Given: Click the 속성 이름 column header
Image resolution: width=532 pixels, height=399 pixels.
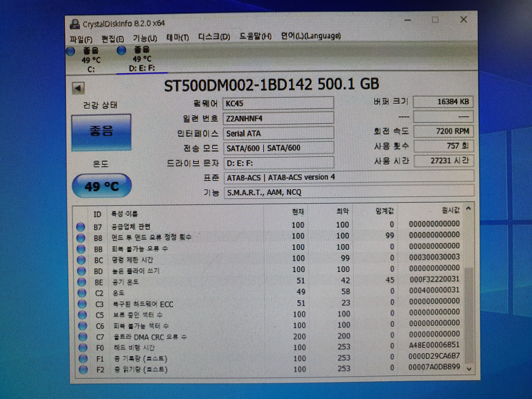Looking at the screenshot, I should [125, 214].
